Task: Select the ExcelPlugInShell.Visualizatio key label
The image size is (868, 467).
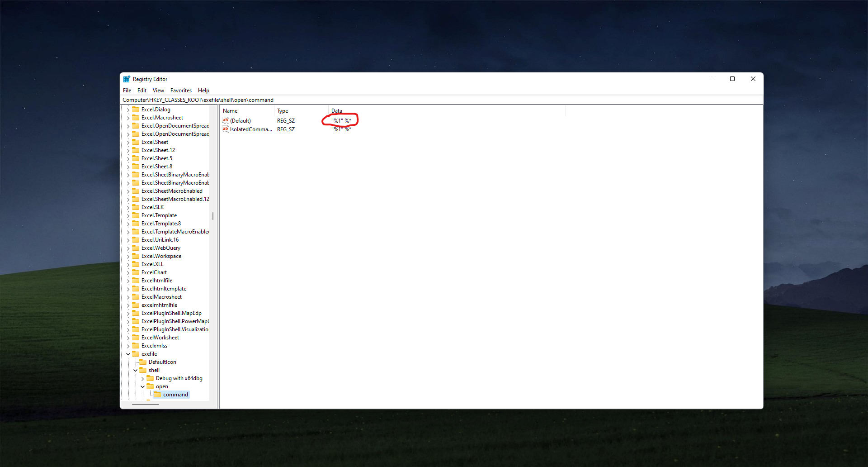Action: click(x=175, y=329)
